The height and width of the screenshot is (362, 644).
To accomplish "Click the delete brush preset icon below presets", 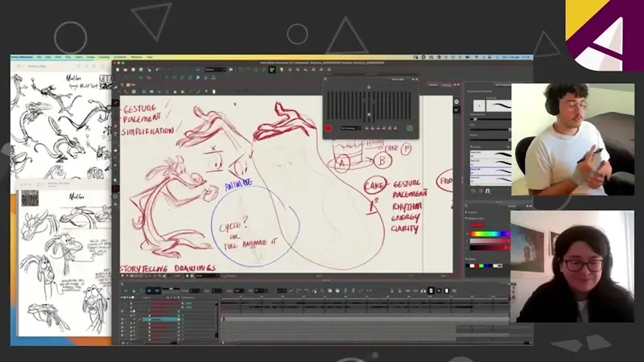I will (x=481, y=191).
